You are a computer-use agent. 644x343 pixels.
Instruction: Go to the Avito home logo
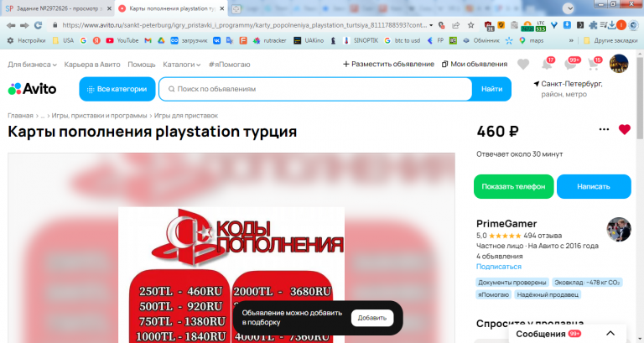32,89
